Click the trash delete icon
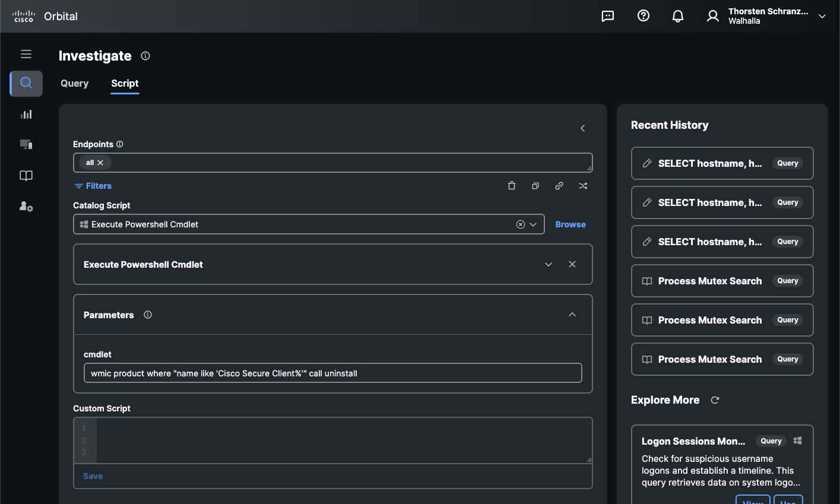This screenshot has height=504, width=840. [512, 186]
